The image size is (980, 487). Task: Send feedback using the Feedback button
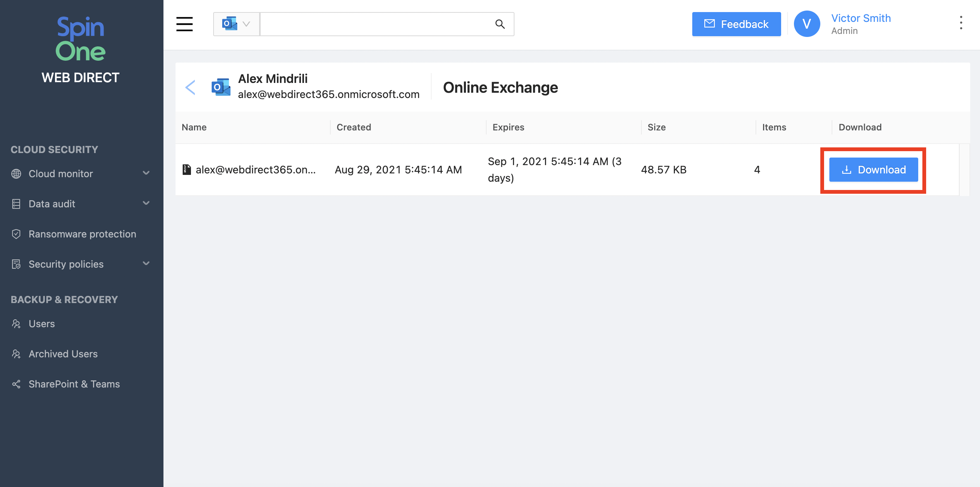tap(736, 24)
